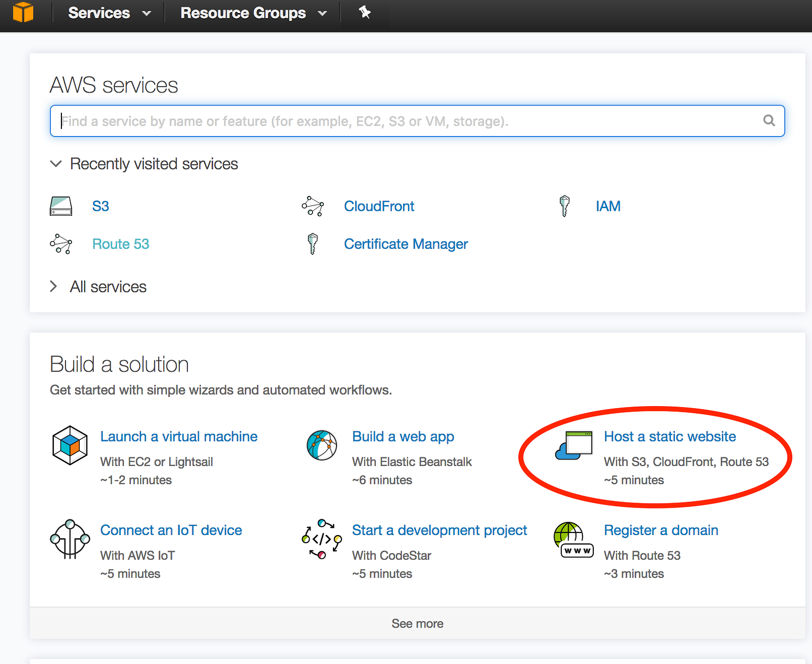812x664 pixels.
Task: Open Start a development project link
Action: point(439,530)
